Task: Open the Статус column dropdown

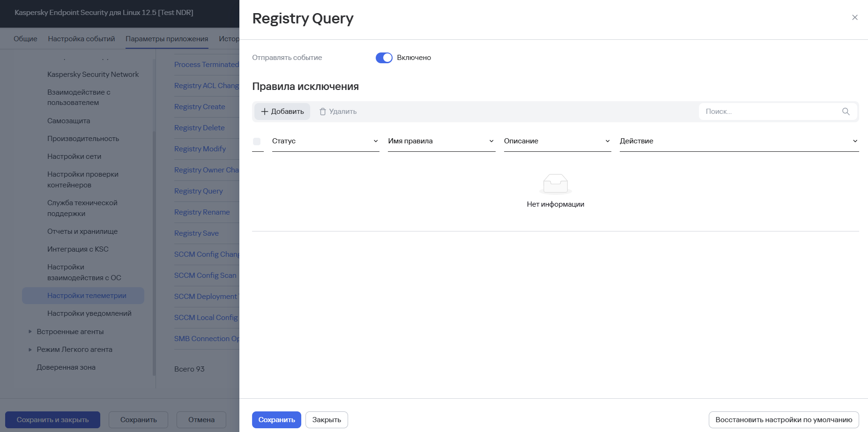Action: 376,141
